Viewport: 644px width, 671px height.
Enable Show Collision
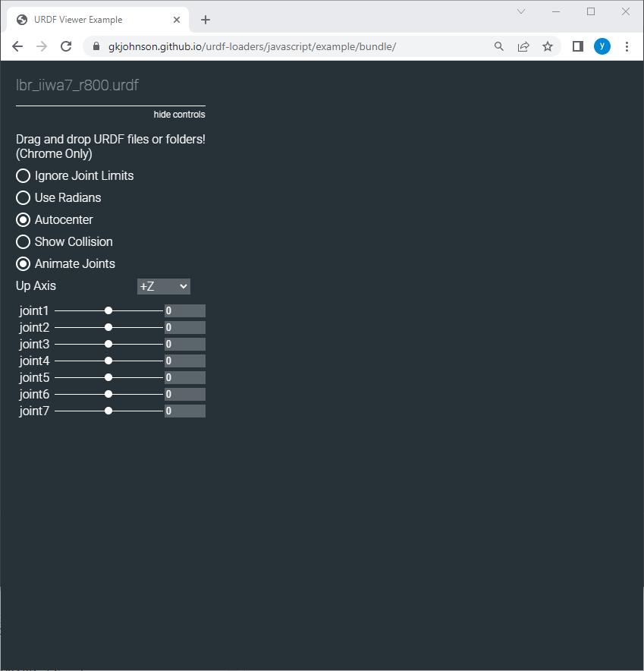click(23, 241)
